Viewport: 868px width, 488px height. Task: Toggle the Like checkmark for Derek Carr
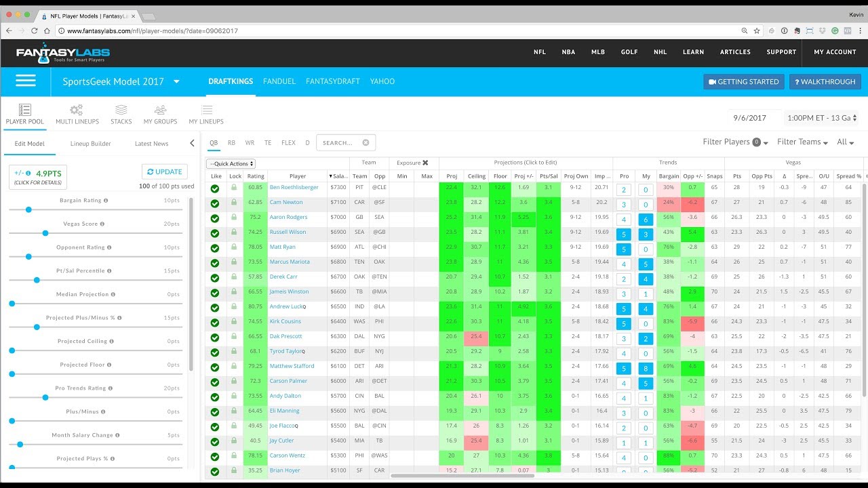tap(215, 277)
